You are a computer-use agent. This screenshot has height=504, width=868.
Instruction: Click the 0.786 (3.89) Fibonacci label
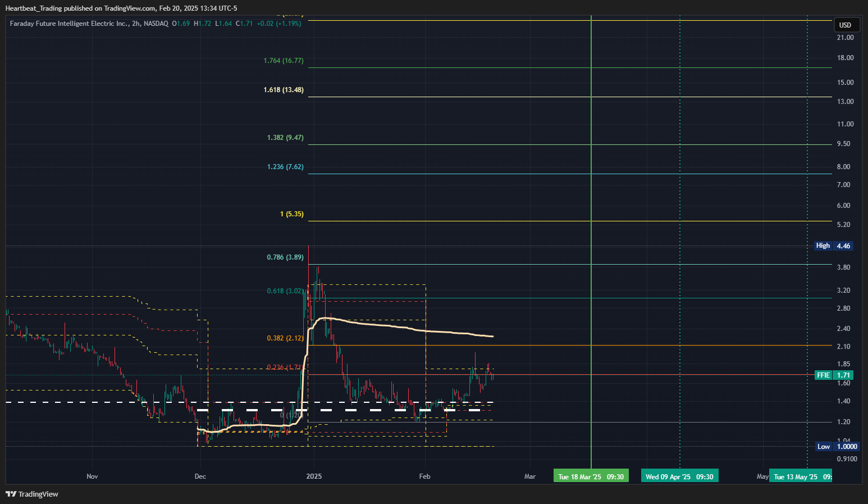click(x=285, y=257)
